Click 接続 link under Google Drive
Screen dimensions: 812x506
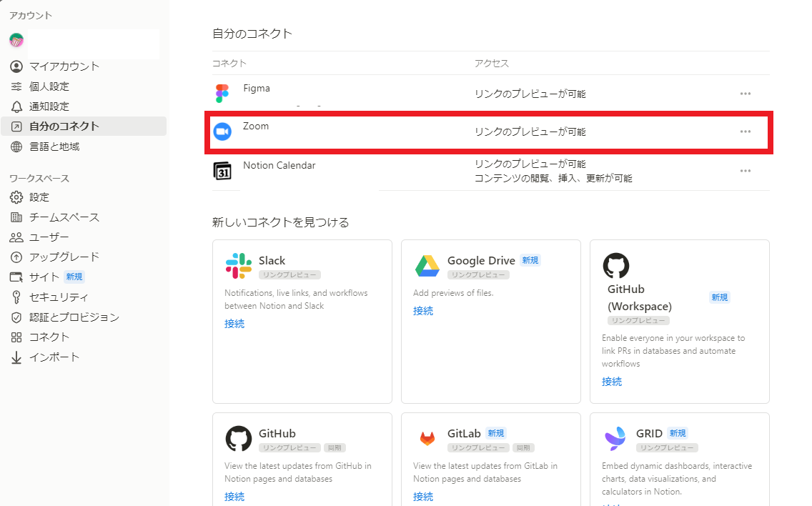pos(423,311)
